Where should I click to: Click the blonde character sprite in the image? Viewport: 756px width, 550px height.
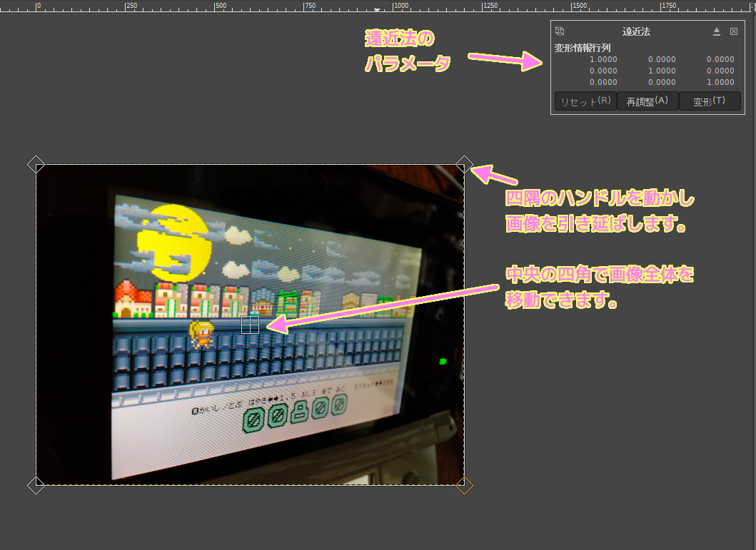[201, 335]
